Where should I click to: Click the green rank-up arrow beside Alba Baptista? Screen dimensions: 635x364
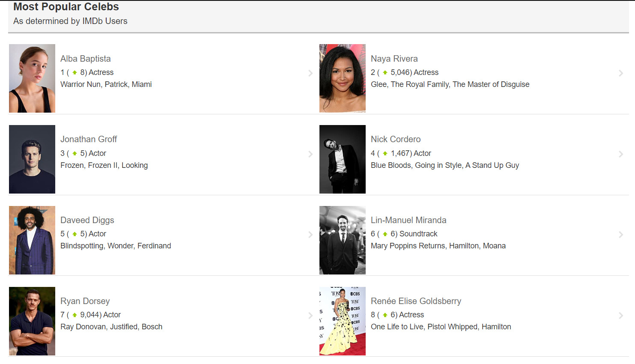76,72
